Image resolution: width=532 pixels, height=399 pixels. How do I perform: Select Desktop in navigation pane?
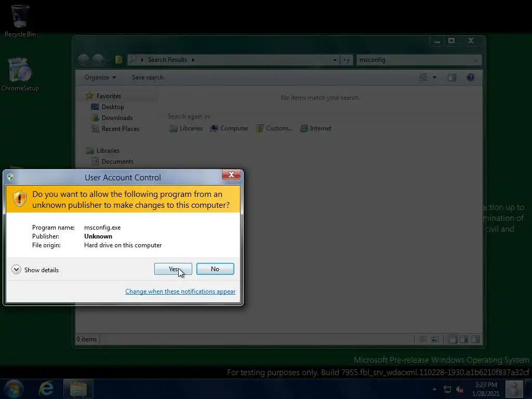point(113,107)
